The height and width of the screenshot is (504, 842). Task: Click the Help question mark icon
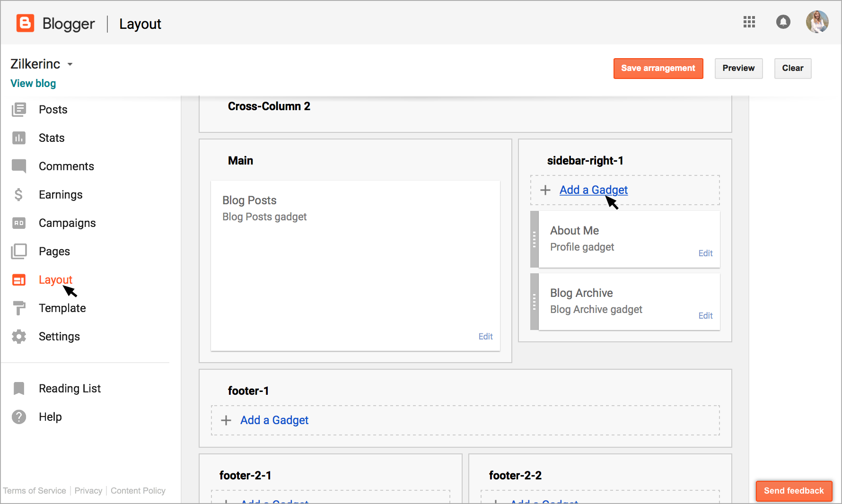[x=19, y=417]
